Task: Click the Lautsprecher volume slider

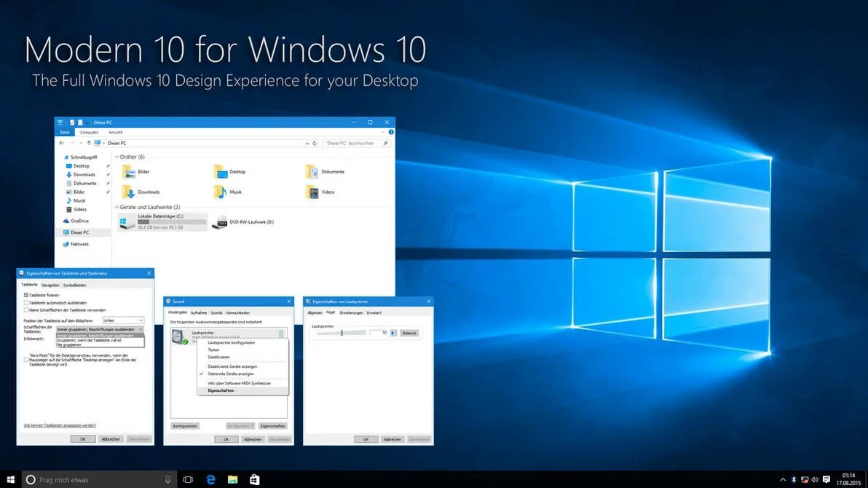Action: pos(342,333)
